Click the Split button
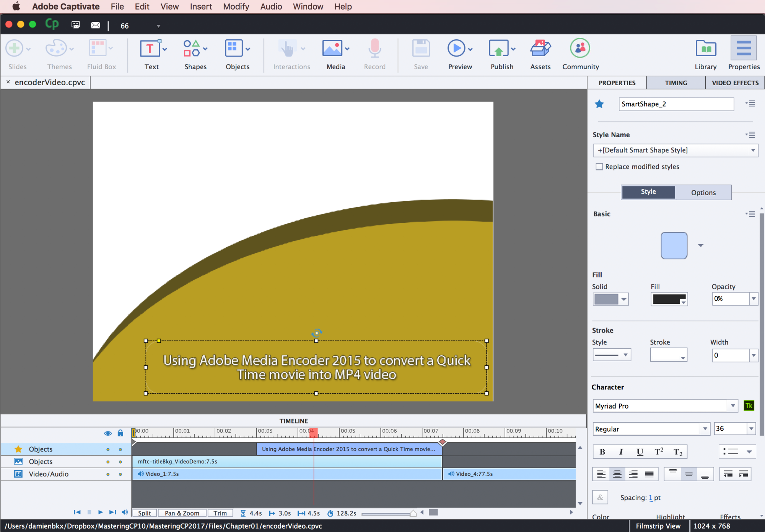Viewport: 765px width, 532px height. pos(144,513)
